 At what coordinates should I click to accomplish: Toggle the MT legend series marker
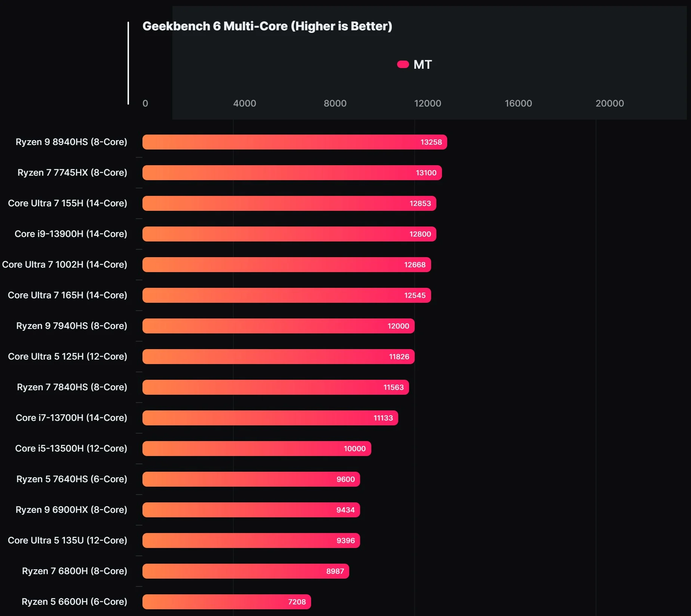403,65
